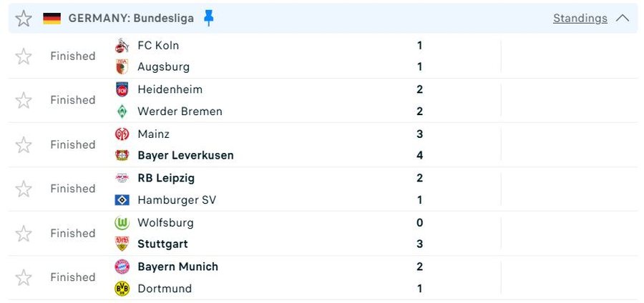
Task: Click the Bayern Munich club crest
Action: click(x=122, y=267)
